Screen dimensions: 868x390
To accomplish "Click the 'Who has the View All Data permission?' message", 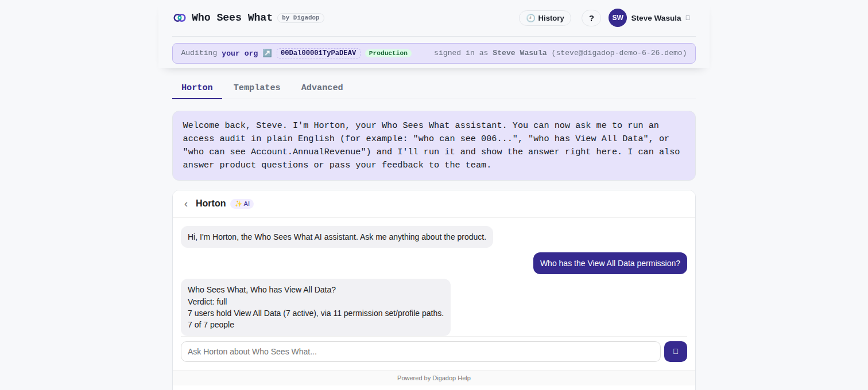I will (610, 263).
